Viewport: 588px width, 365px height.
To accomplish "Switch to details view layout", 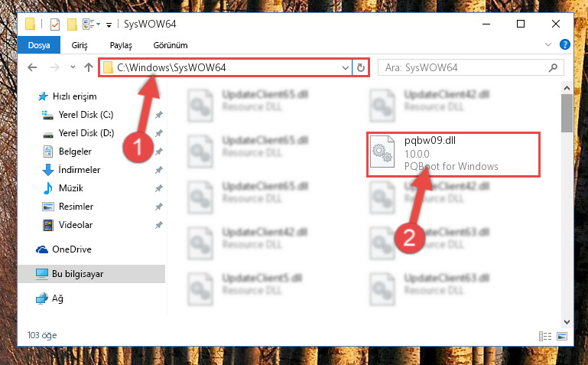I will (545, 336).
